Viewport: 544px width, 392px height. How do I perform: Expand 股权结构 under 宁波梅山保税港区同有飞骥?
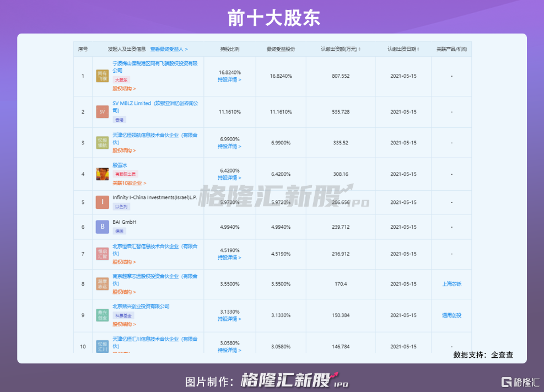[124, 88]
